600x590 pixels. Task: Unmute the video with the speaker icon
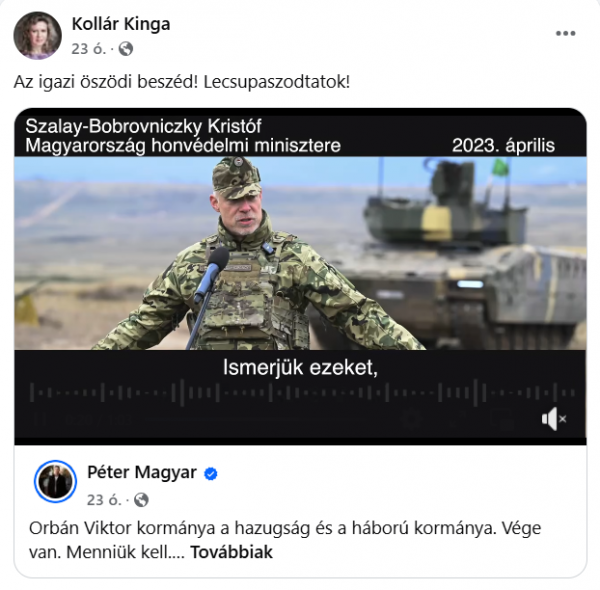[554, 419]
